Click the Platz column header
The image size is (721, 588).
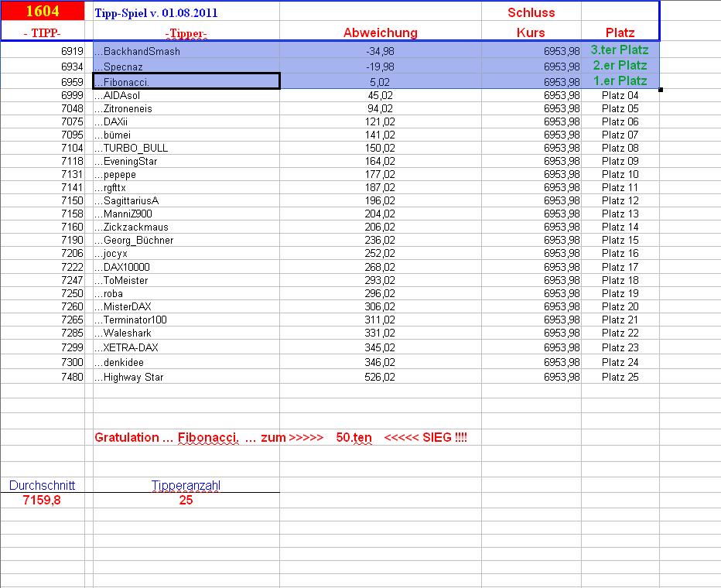tap(620, 32)
